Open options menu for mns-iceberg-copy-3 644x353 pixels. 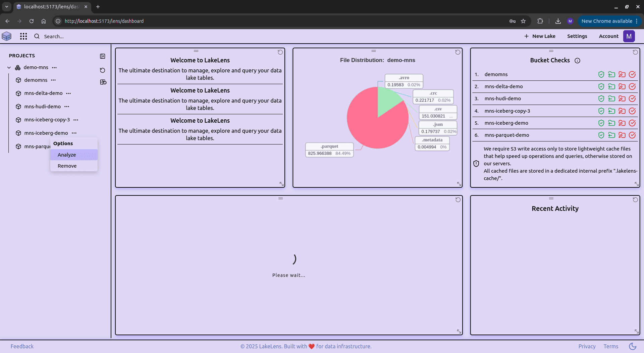(x=76, y=120)
